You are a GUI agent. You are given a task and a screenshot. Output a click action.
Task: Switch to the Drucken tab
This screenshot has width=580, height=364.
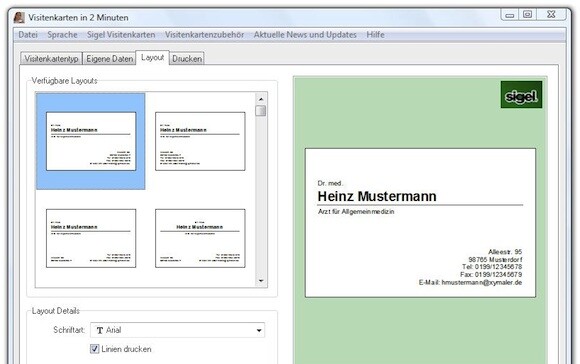[x=187, y=59]
